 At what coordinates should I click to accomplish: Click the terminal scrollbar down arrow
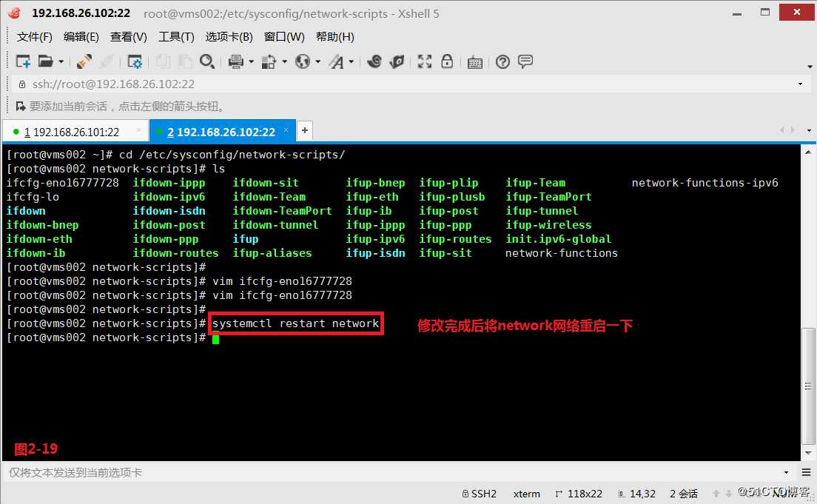coord(808,453)
